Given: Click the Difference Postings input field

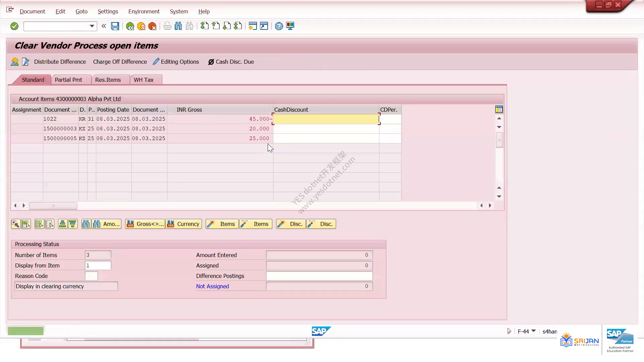Looking at the screenshot, I should (319, 276).
